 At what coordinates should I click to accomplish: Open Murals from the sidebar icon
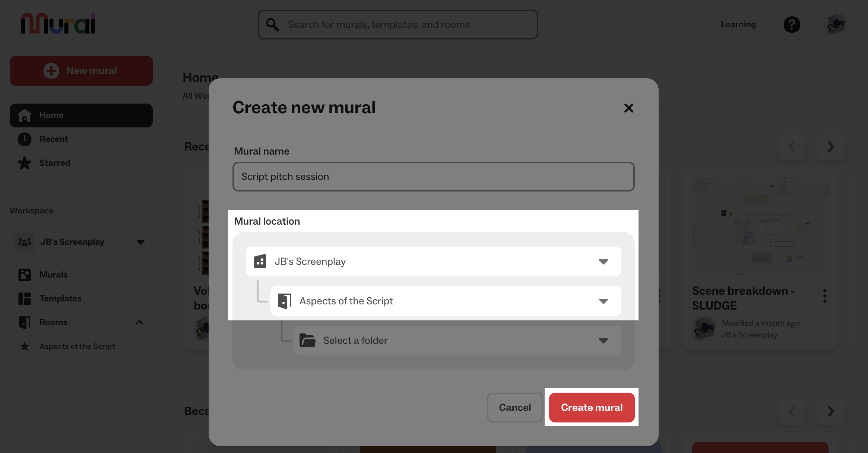25,275
